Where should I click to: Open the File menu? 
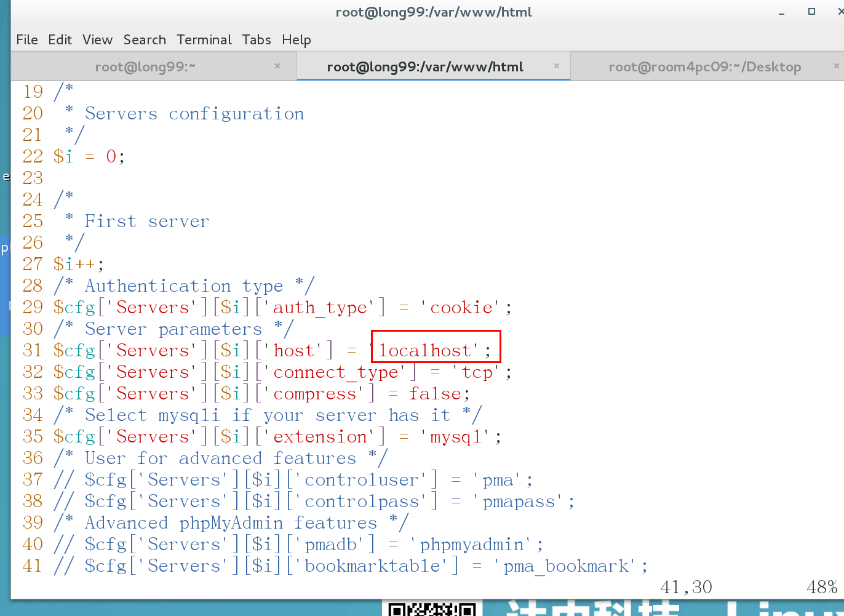[x=27, y=39]
